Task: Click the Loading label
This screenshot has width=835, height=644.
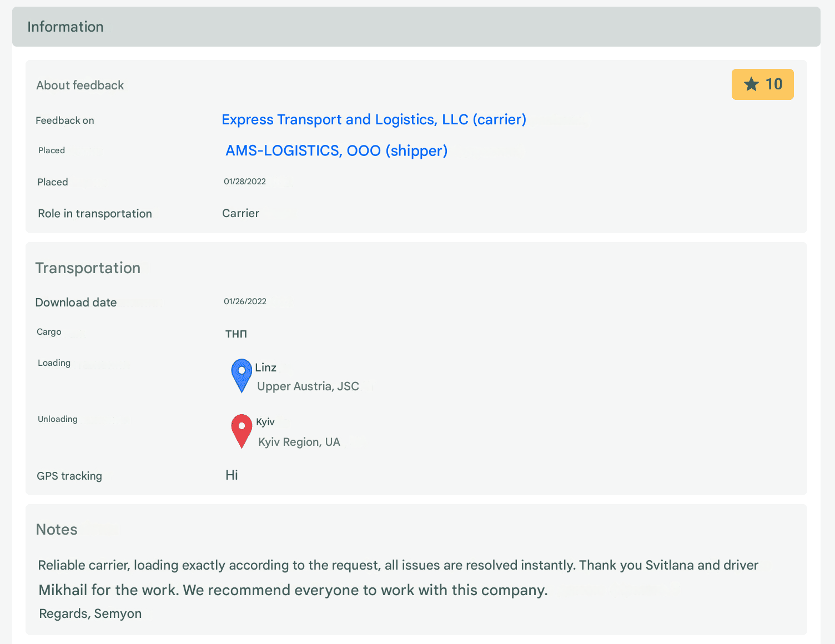Action: pos(54,363)
